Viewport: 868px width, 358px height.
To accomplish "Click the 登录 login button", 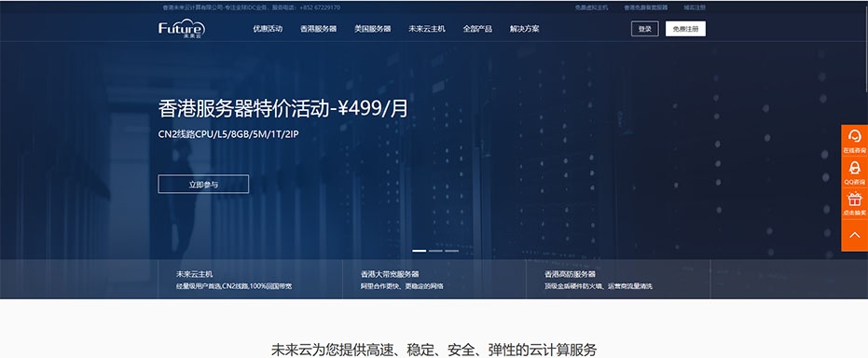I will tap(645, 29).
